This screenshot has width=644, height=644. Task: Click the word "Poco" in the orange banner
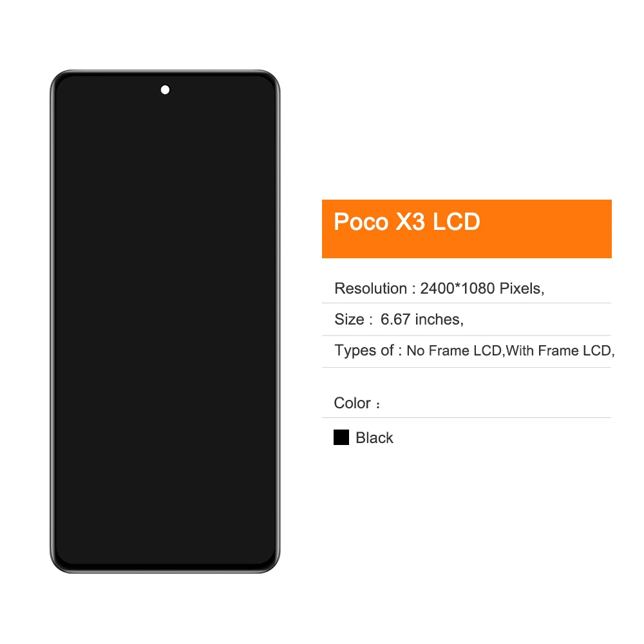361,222
